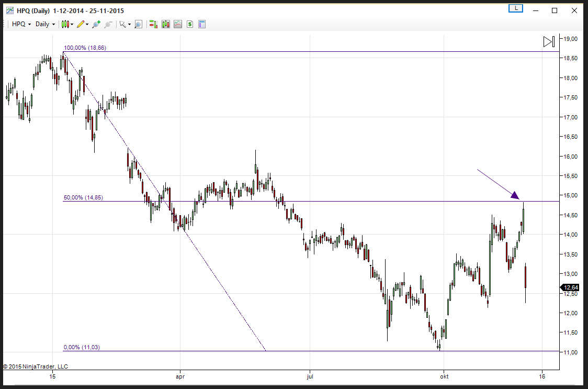Click the candlestick chart style icon
The width and height of the screenshot is (588, 389).
(x=65, y=24)
